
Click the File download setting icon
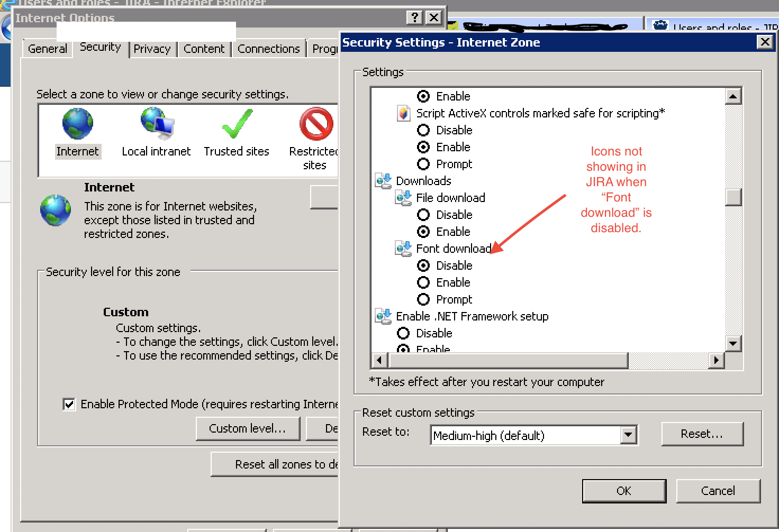pyautogui.click(x=403, y=197)
